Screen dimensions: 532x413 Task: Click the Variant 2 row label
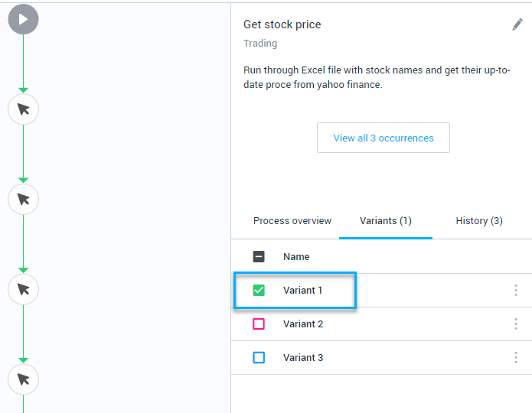pyautogui.click(x=303, y=324)
